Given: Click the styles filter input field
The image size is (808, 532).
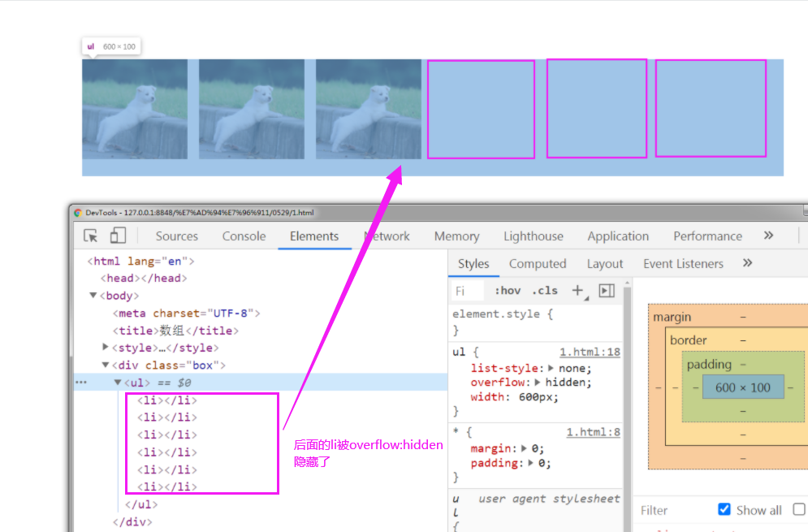Looking at the screenshot, I should coord(468,292).
